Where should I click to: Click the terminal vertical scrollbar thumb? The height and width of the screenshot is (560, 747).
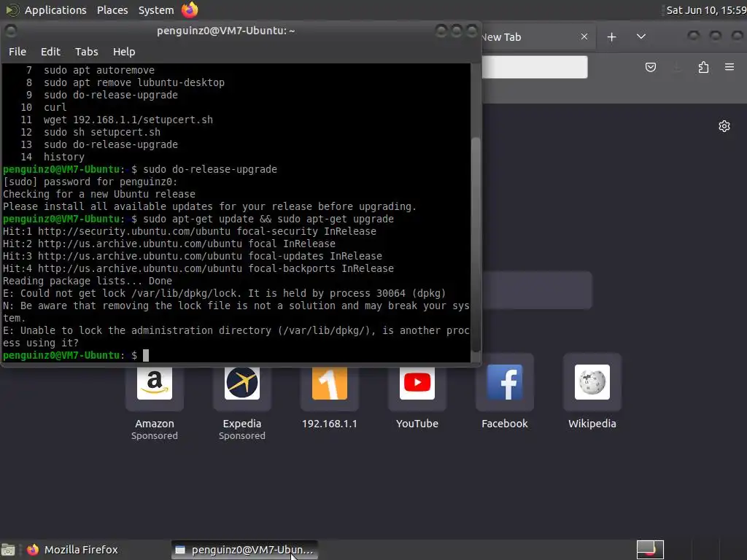coord(475,244)
